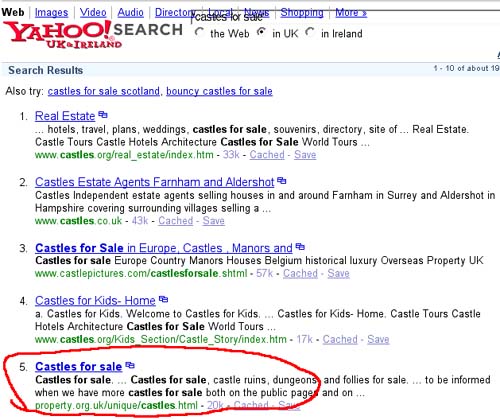Select 'the Web' search scope radio button
500x420 pixels.
(199, 32)
